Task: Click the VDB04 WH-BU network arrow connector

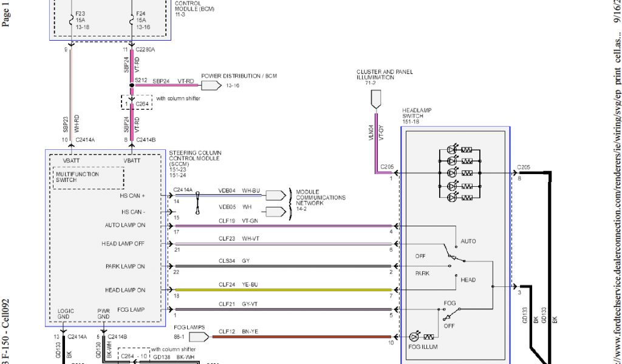Action: click(x=275, y=195)
